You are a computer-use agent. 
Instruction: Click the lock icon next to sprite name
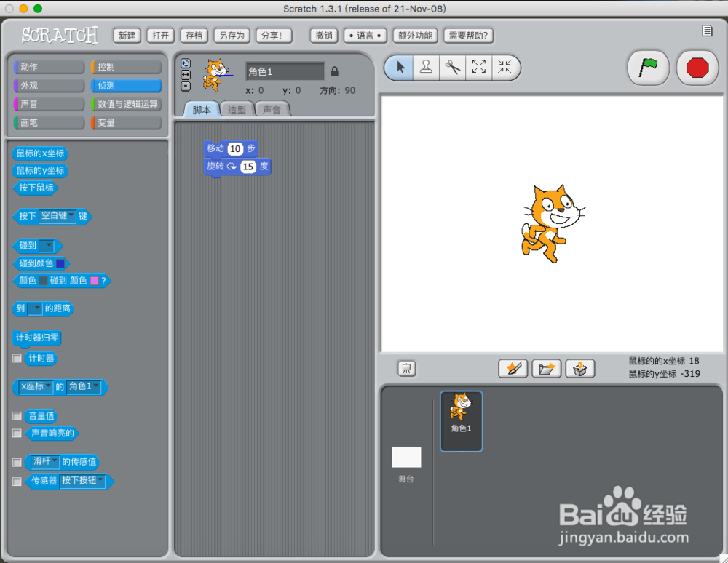pyautogui.click(x=334, y=71)
